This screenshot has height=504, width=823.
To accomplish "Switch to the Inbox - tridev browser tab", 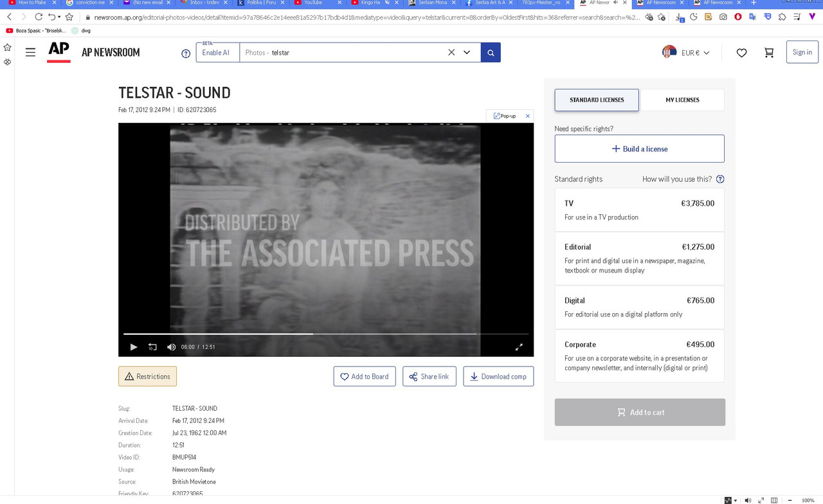I will point(204,3).
